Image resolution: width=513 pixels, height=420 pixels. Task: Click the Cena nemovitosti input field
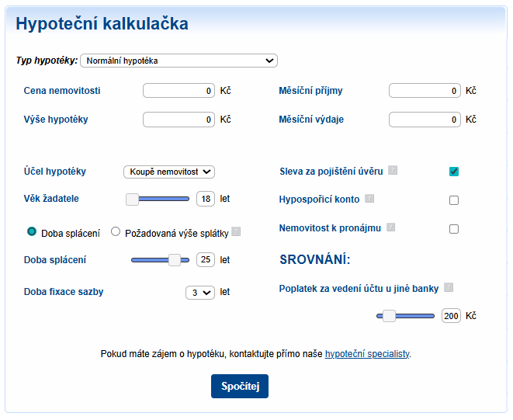click(x=179, y=91)
